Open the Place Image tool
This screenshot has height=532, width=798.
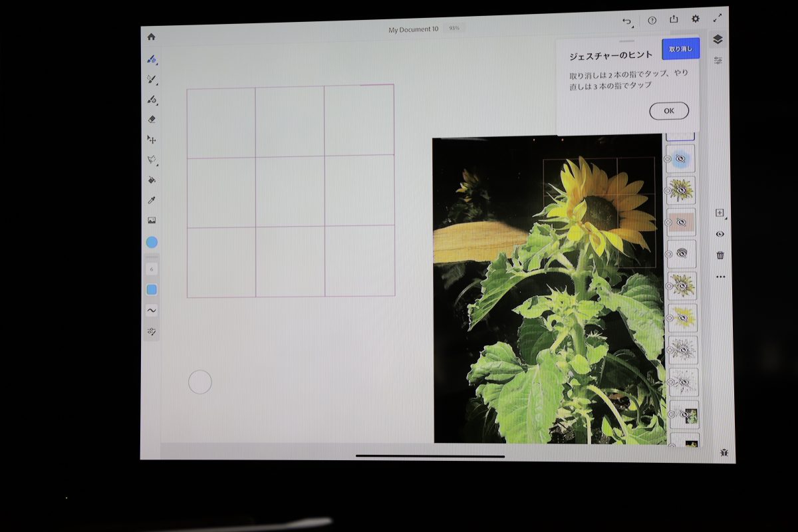pos(152,220)
